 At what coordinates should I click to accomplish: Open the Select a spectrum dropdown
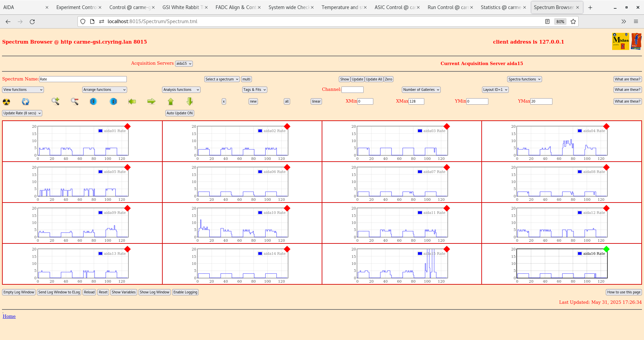tap(221, 79)
